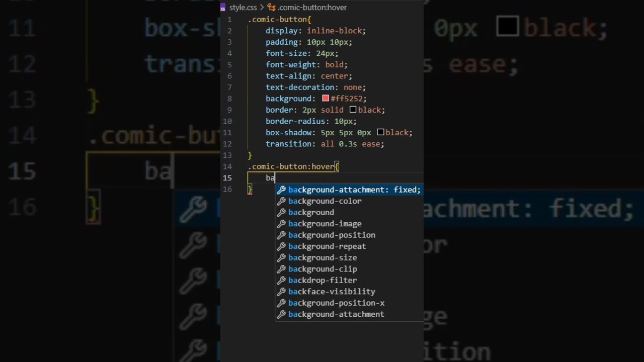644x362 pixels.
Task: Click wrench icon beside background-position-x
Action: [x=281, y=303]
